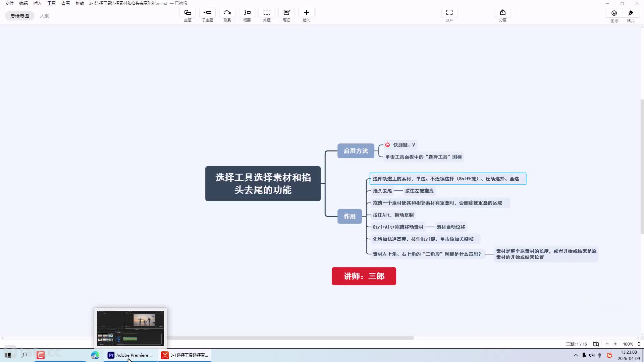Open the 工具 menu

tap(52, 3)
